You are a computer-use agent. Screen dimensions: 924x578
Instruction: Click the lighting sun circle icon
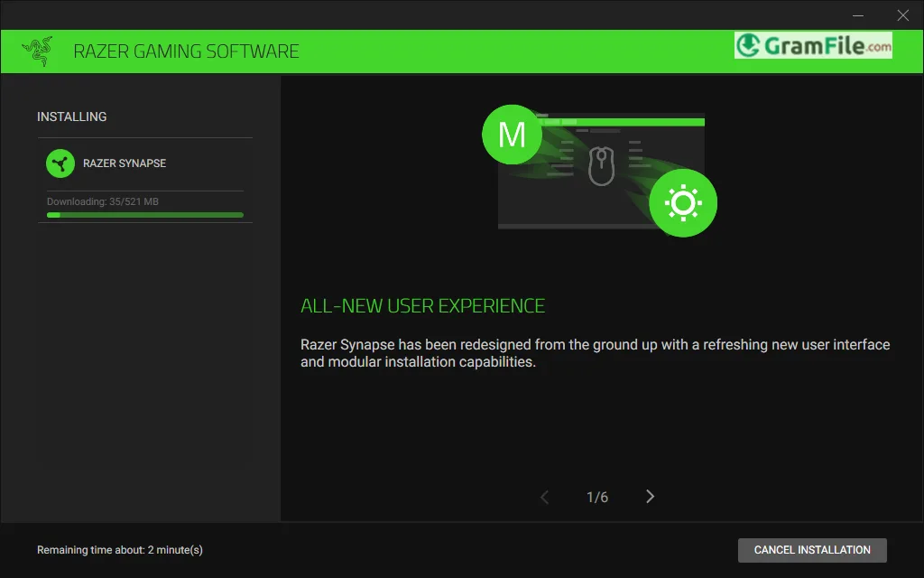pos(683,203)
